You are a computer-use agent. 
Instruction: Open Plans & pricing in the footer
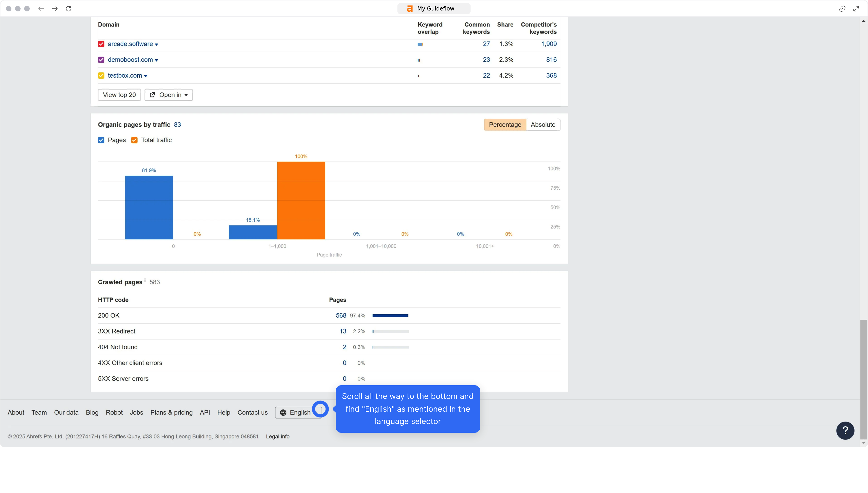click(172, 412)
